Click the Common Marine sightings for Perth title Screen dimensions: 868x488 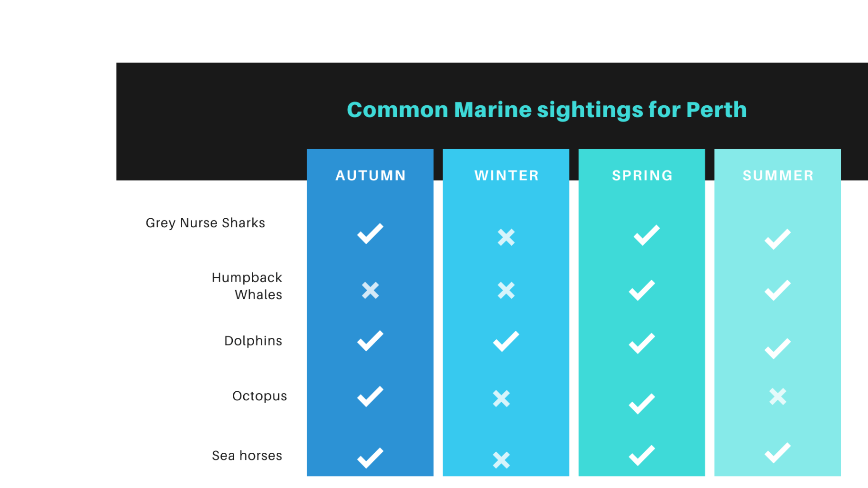click(x=547, y=110)
